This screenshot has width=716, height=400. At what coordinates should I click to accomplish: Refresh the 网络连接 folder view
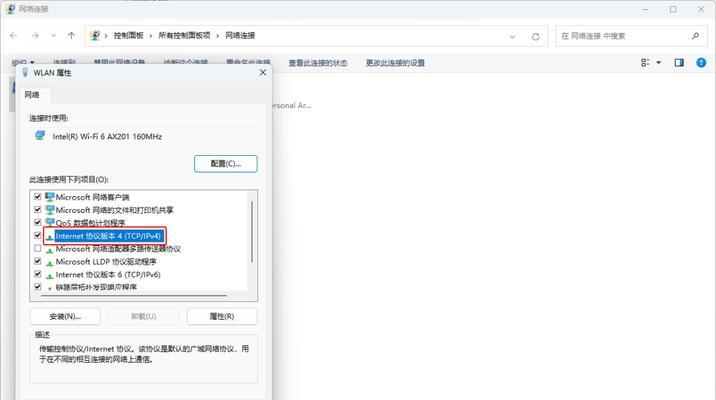[536, 37]
